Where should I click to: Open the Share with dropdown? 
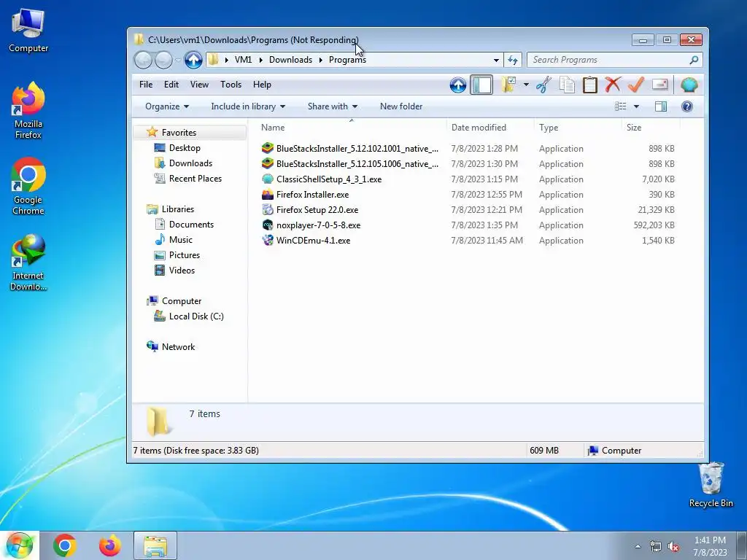point(333,106)
